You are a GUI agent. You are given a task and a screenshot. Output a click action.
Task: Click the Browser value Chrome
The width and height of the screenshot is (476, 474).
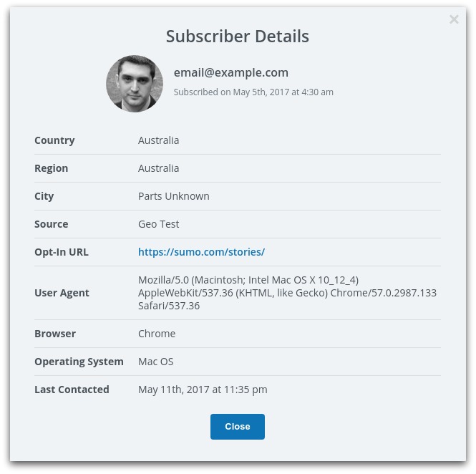(157, 334)
